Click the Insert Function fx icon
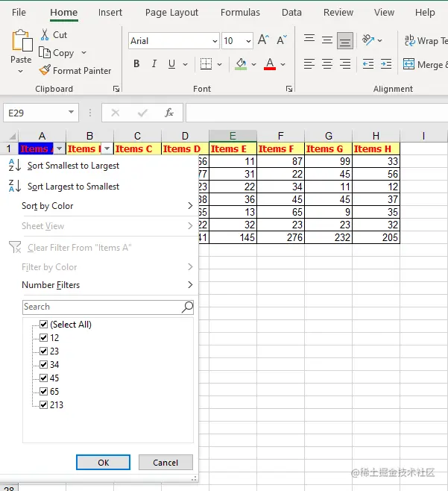 pyautogui.click(x=169, y=113)
